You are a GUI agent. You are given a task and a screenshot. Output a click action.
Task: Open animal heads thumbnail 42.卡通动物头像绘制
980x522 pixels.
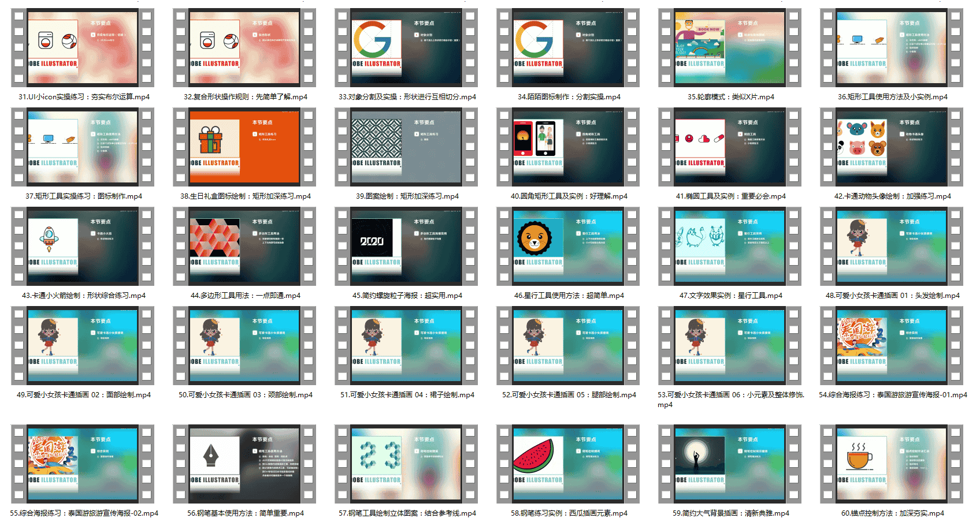pyautogui.click(x=892, y=147)
